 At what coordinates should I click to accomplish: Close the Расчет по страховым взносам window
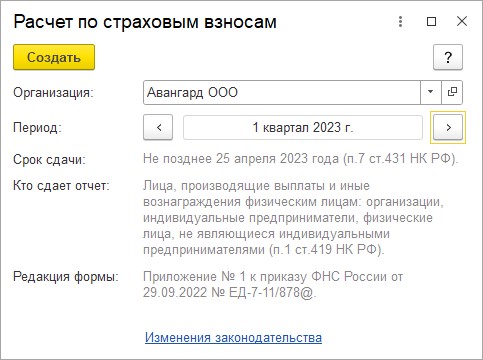click(x=462, y=22)
